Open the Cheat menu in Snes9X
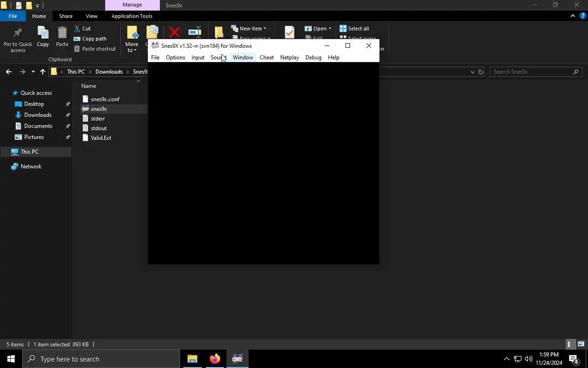The height and width of the screenshot is (368, 588). 266,57
